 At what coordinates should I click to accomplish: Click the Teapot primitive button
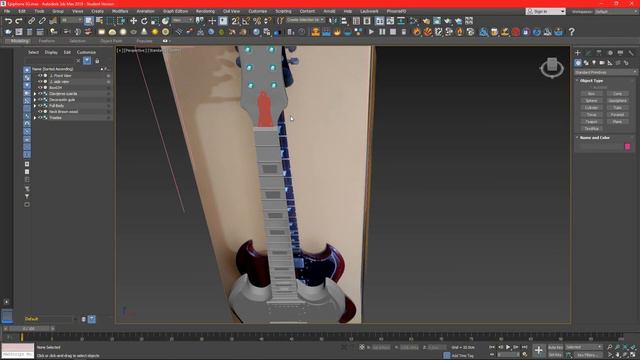coord(591,122)
